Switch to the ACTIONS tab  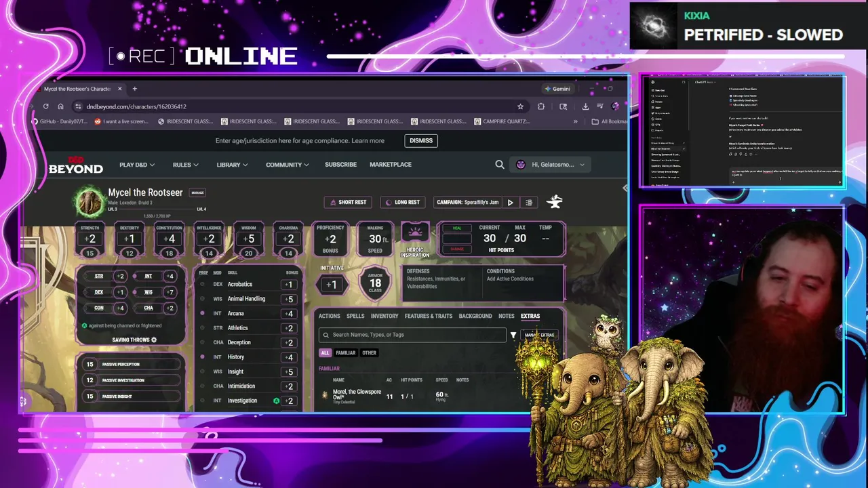click(329, 316)
